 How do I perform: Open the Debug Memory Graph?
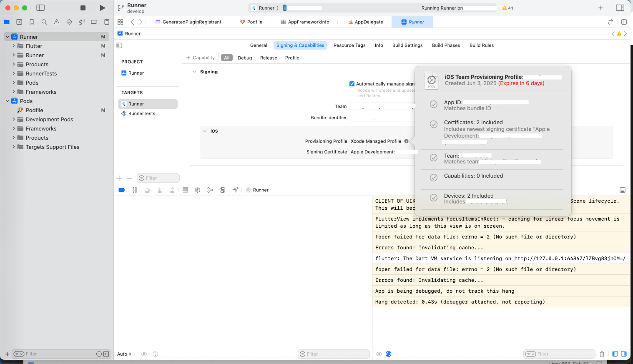coord(210,190)
